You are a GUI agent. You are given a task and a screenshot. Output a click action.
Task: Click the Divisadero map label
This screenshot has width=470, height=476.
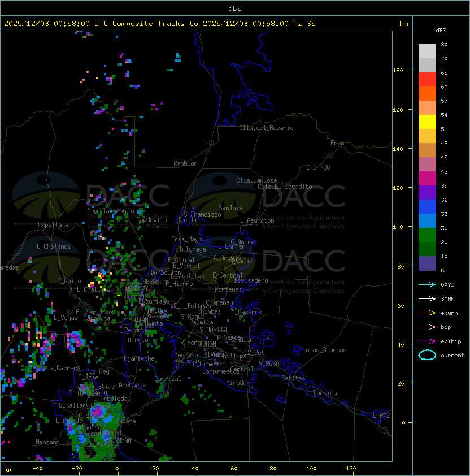251,280
